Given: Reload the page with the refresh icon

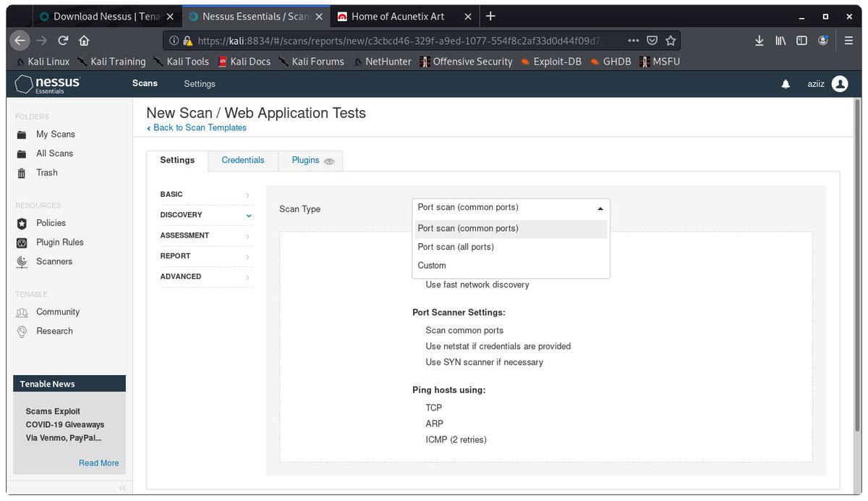Looking at the screenshot, I should click(63, 41).
